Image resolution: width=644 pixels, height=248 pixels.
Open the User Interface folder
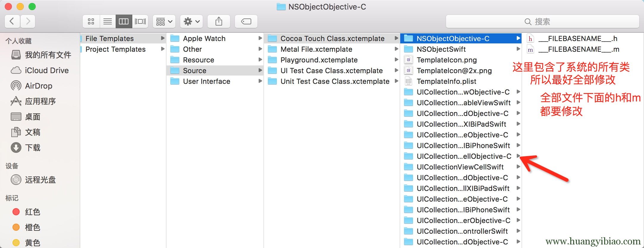(x=215, y=81)
